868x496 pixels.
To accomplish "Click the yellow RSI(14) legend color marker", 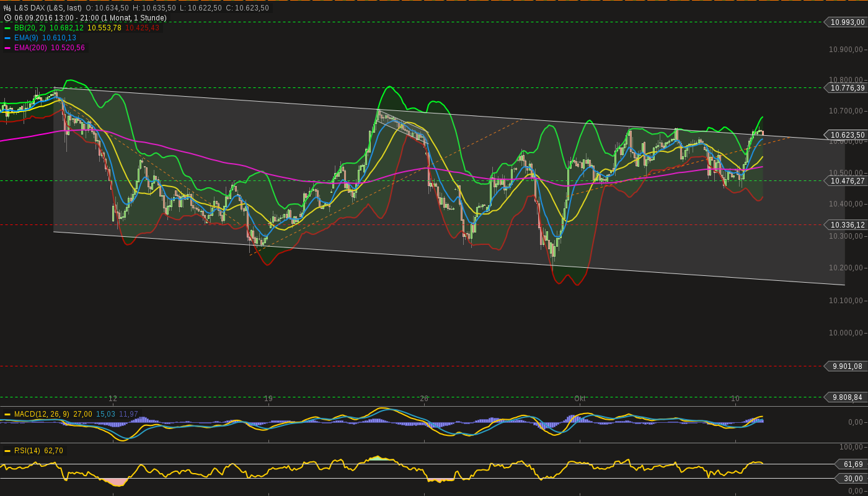I will (x=7, y=451).
